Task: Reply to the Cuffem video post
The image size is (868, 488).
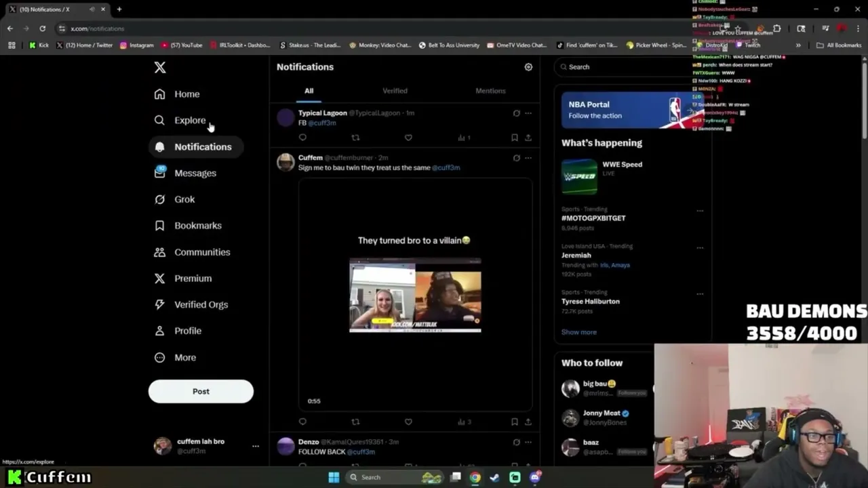Action: coord(302,422)
